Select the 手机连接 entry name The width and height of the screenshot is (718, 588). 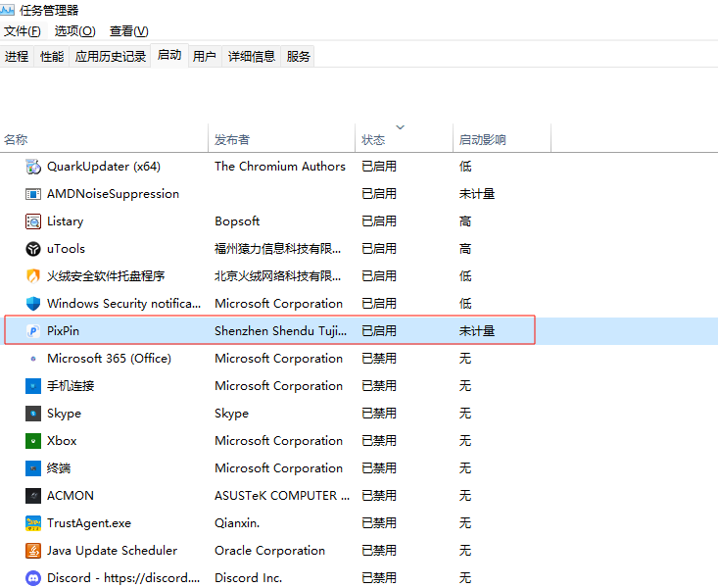(71, 386)
